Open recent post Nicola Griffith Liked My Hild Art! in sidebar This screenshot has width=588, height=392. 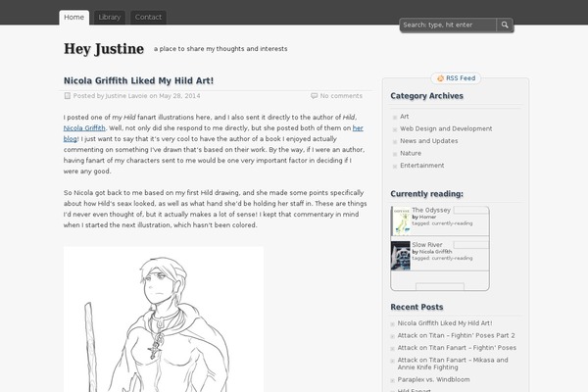tap(445, 323)
